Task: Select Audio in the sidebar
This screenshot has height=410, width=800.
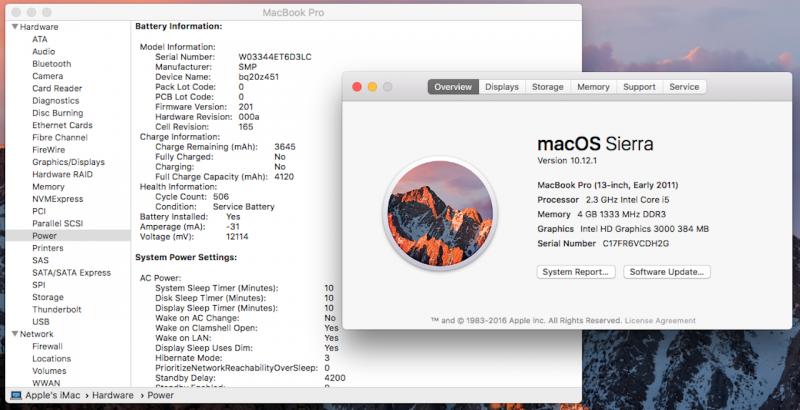Action: 44,52
